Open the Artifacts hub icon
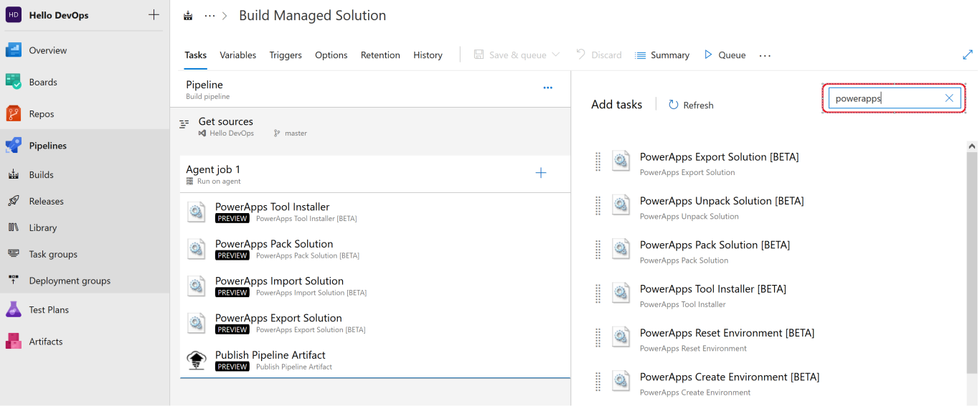980x409 pixels. 14,342
